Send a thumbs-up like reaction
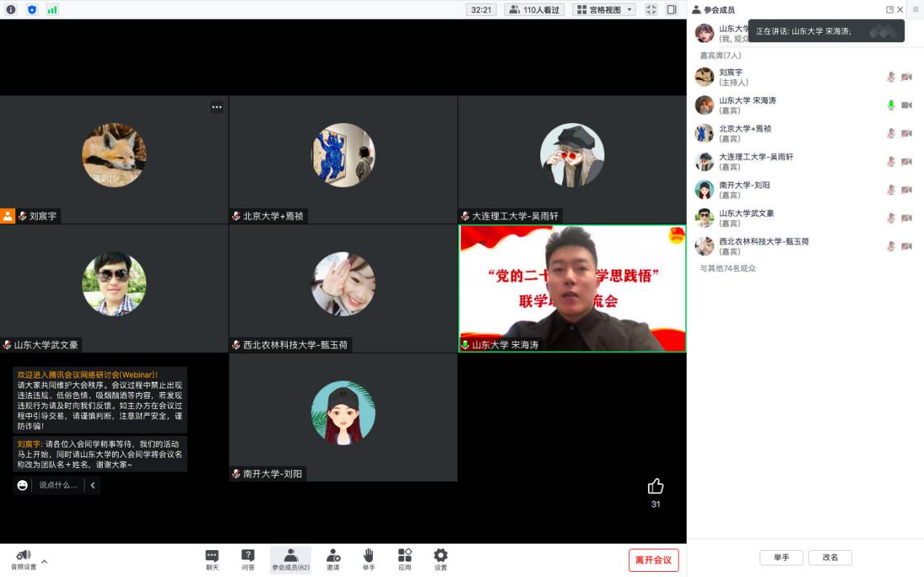The height and width of the screenshot is (577, 924). point(655,486)
